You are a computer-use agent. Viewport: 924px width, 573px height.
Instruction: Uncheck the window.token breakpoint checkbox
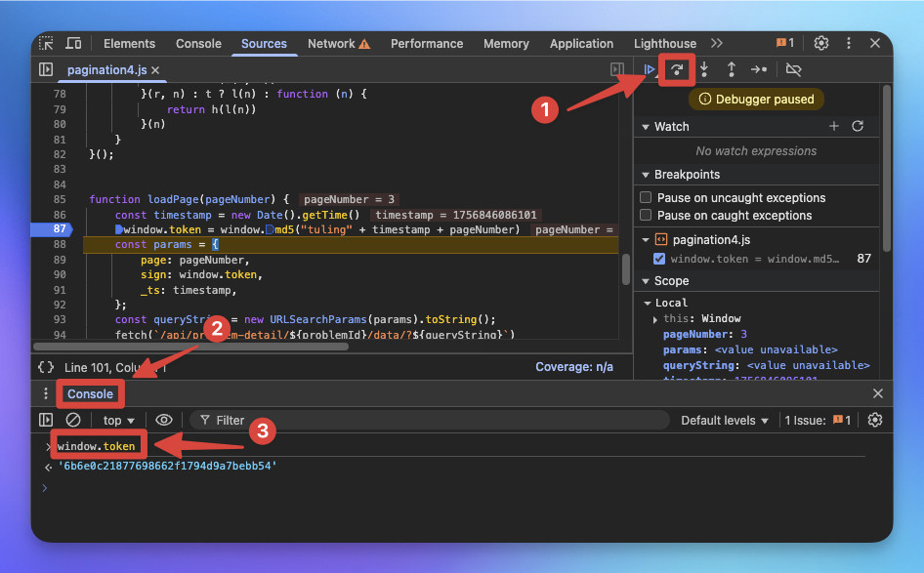click(659, 259)
